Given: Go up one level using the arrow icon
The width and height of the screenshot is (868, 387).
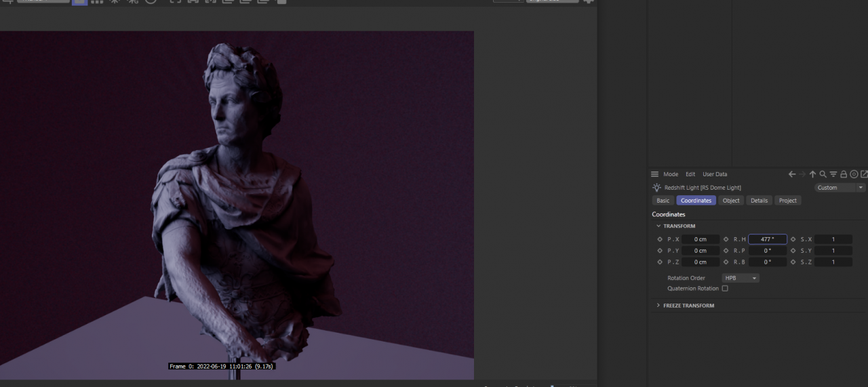Looking at the screenshot, I should [x=812, y=174].
